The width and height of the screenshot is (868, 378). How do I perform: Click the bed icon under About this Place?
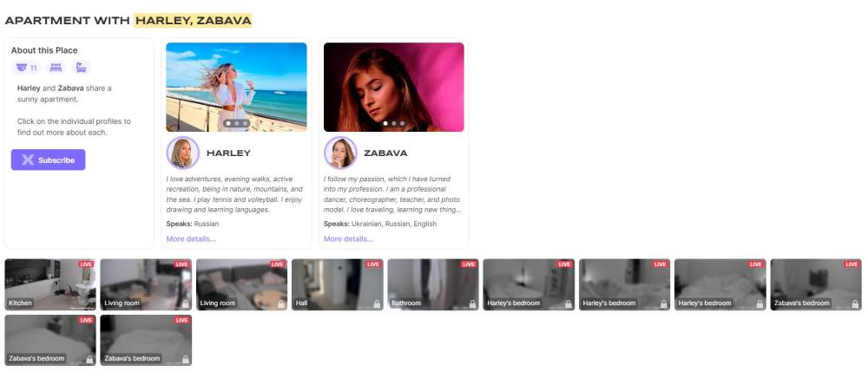coord(56,68)
